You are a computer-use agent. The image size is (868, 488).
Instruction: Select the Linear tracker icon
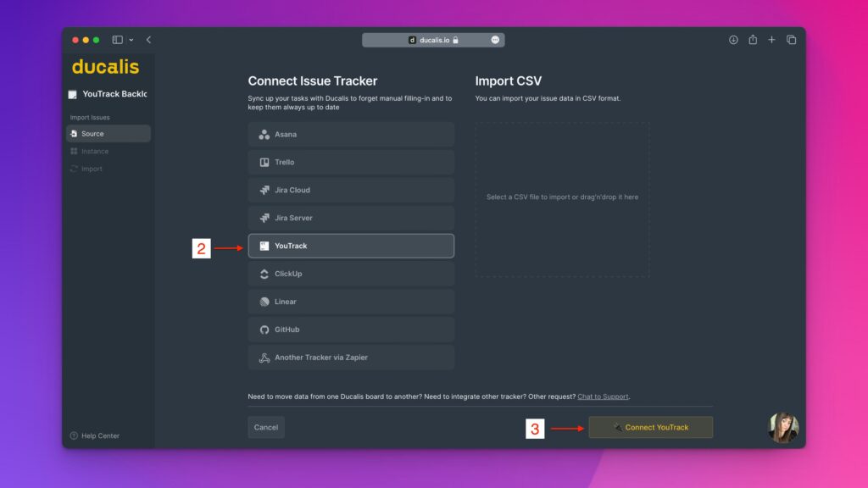point(264,302)
